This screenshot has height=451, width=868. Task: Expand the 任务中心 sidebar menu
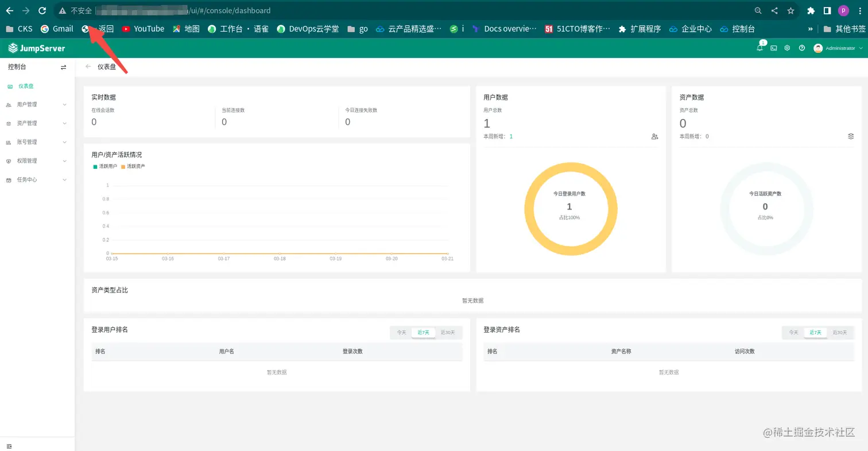[37, 180]
